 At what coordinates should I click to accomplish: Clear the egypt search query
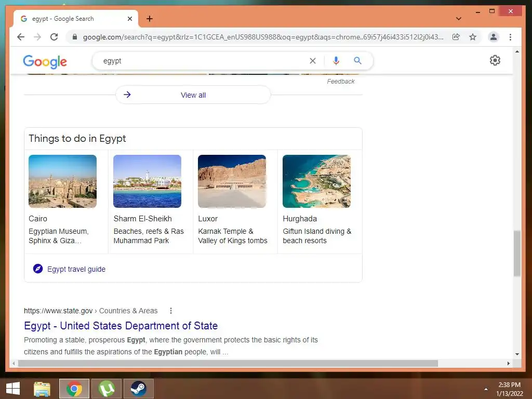tap(312, 61)
